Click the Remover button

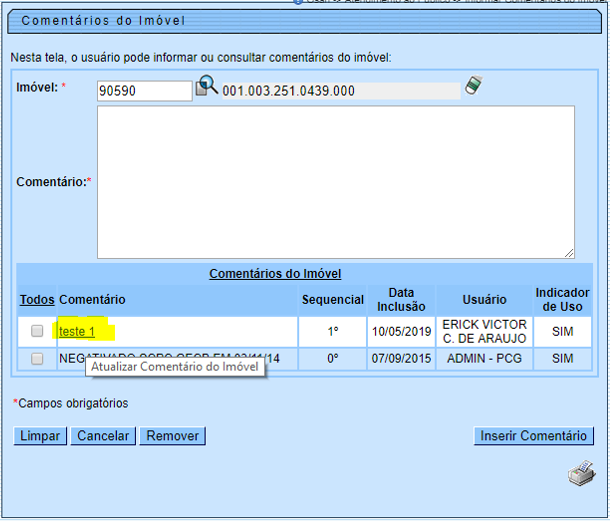[172, 436]
